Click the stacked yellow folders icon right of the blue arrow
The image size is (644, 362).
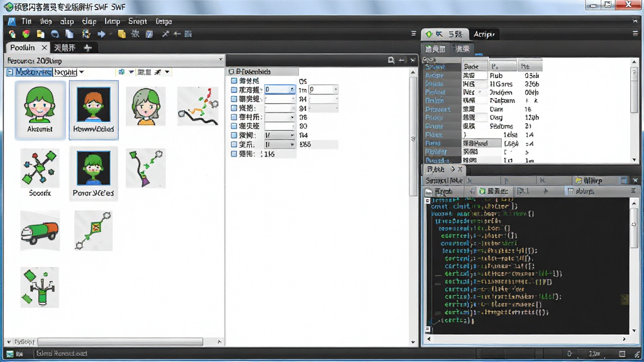[x=121, y=34]
